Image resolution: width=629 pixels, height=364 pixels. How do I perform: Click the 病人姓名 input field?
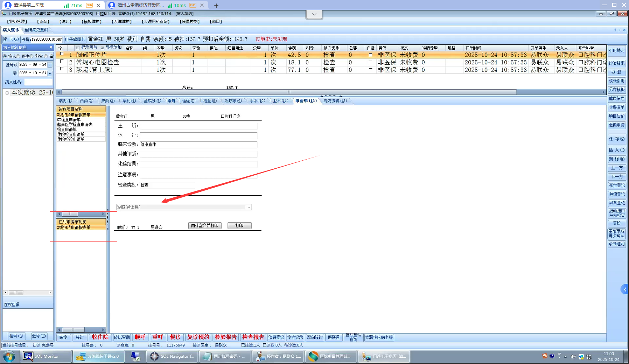click(38, 82)
